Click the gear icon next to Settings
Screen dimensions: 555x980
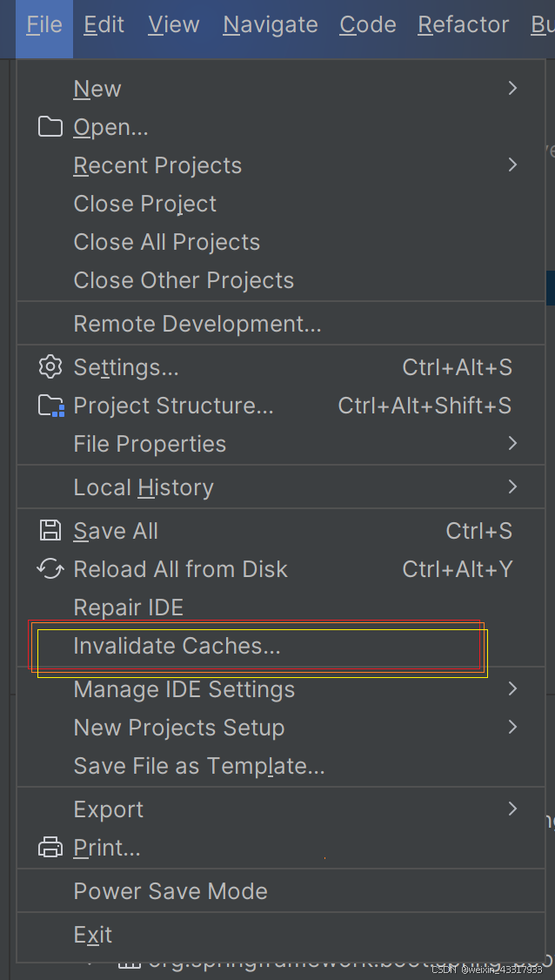pos(50,367)
